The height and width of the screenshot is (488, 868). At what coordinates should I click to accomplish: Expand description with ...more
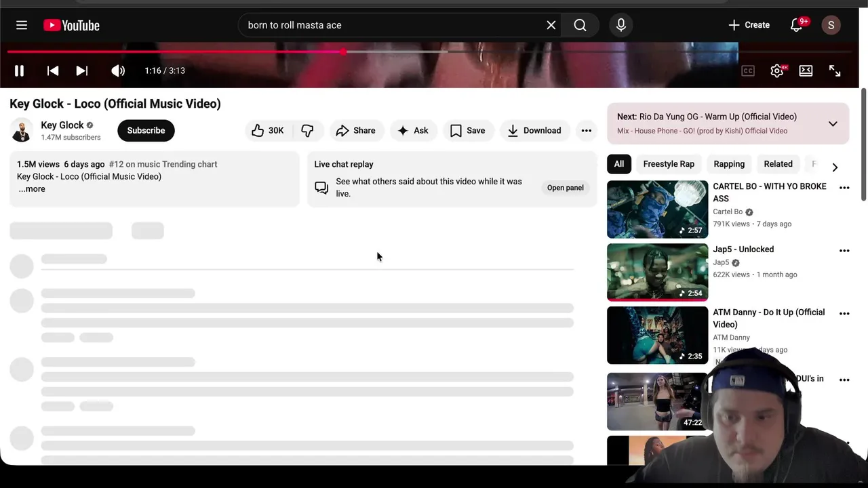31,189
